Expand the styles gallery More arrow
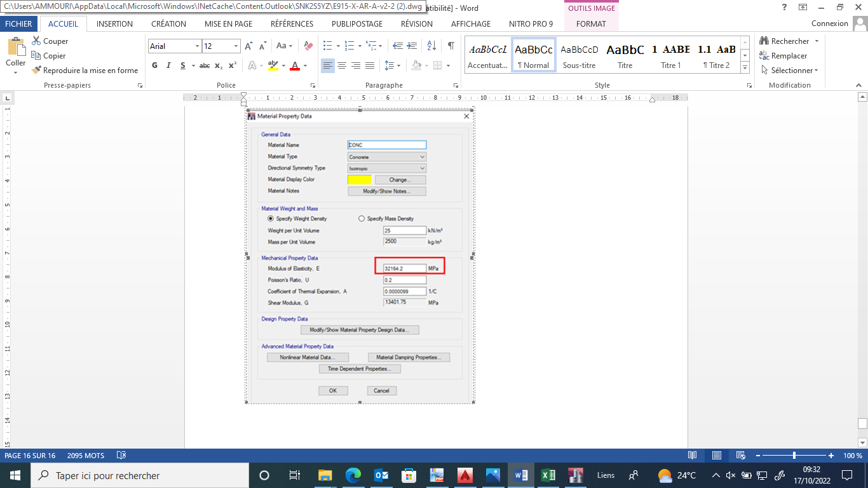868x488 pixels. pos(745,69)
